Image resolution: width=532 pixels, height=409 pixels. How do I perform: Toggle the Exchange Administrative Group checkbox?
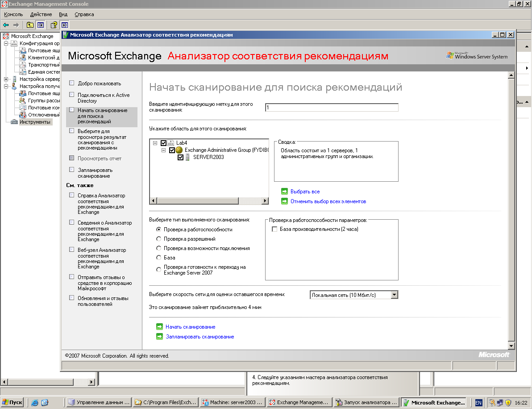[172, 150]
